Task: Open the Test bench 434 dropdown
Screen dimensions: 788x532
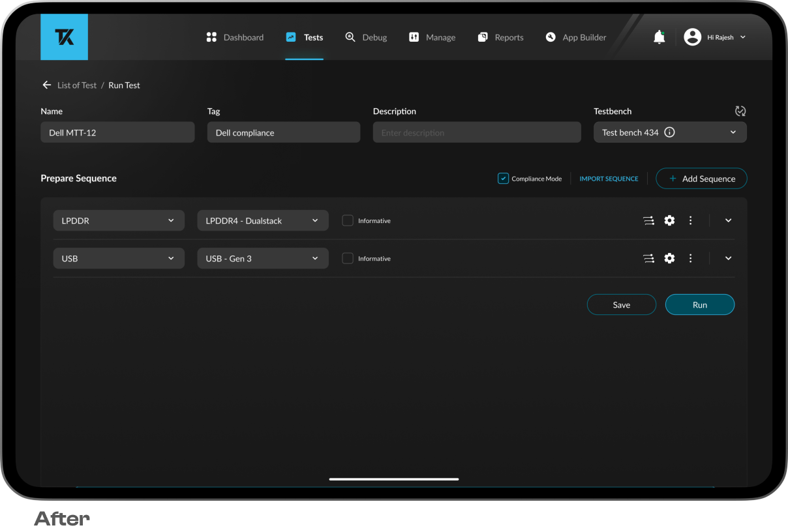Action: (x=733, y=132)
